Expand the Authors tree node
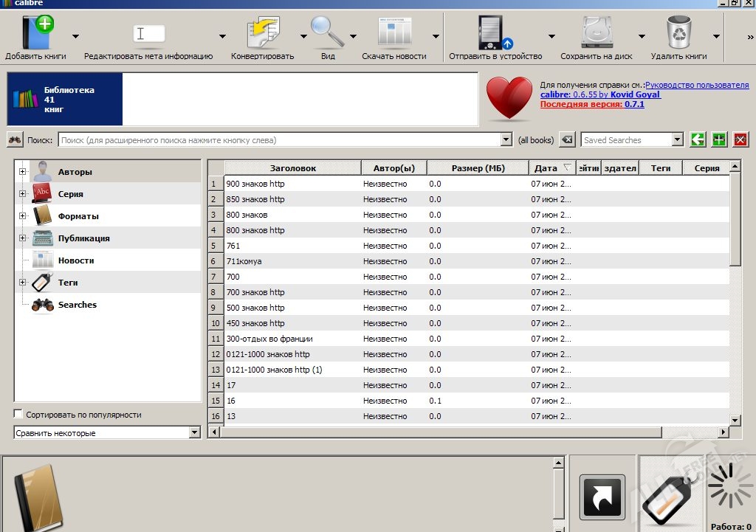756x532 pixels. [22, 172]
